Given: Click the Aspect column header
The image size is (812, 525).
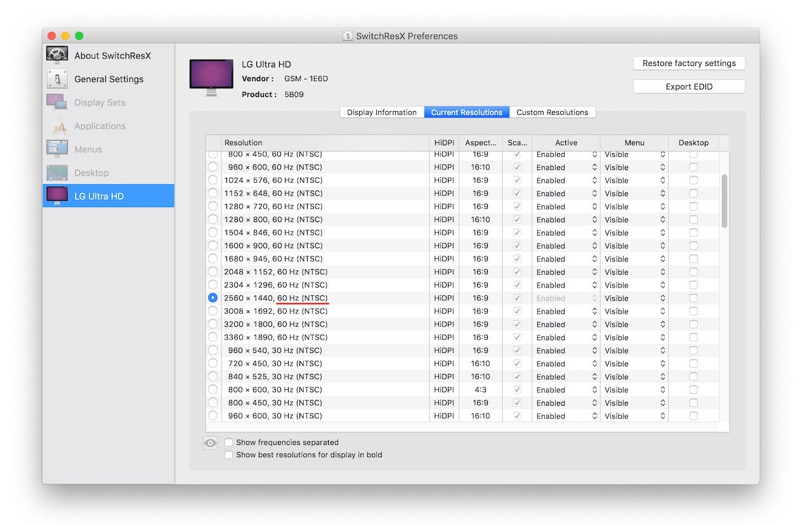Looking at the screenshot, I should 480,143.
